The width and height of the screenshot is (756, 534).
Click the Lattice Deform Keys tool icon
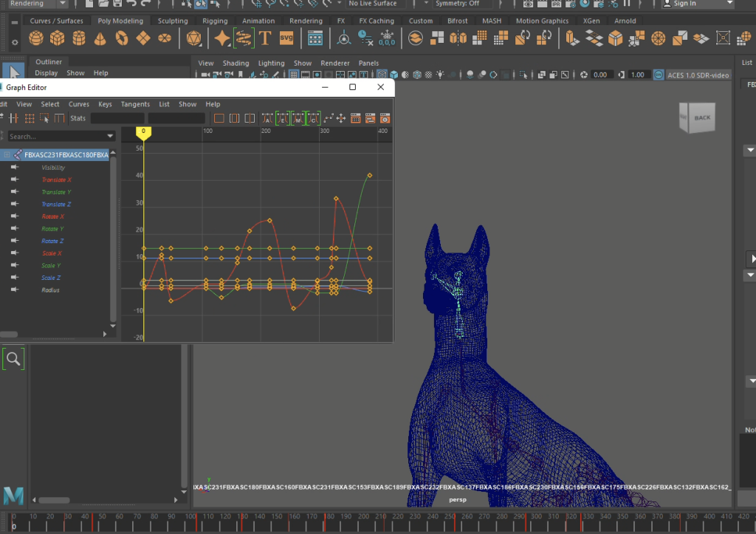30,118
